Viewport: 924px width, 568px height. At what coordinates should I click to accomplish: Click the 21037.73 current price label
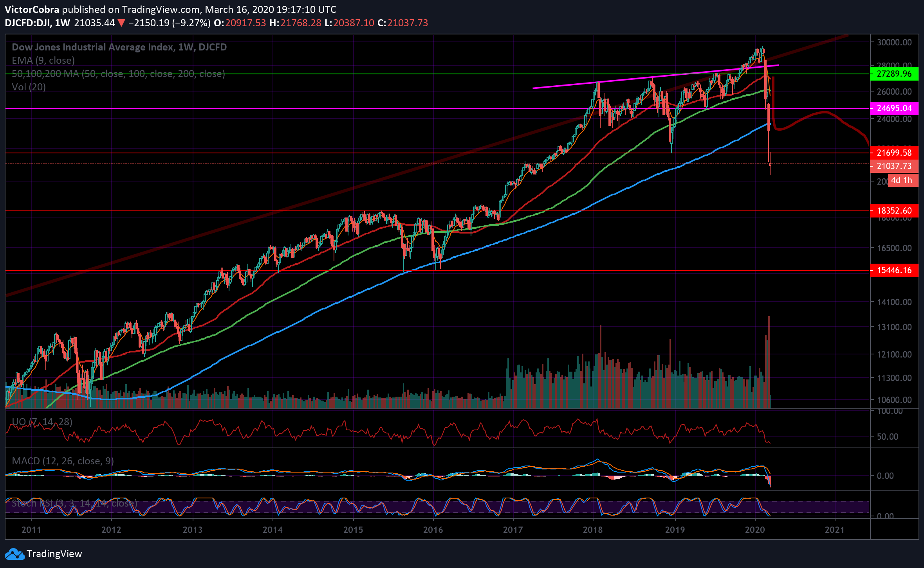point(894,166)
